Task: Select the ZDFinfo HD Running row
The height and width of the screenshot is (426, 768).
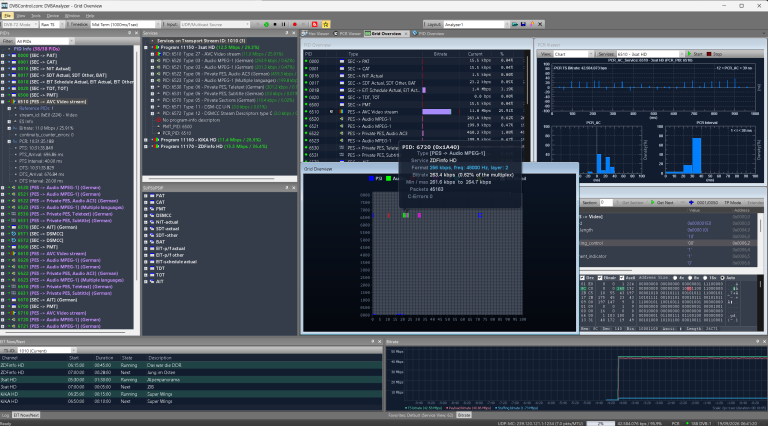Action: [x=191, y=365]
